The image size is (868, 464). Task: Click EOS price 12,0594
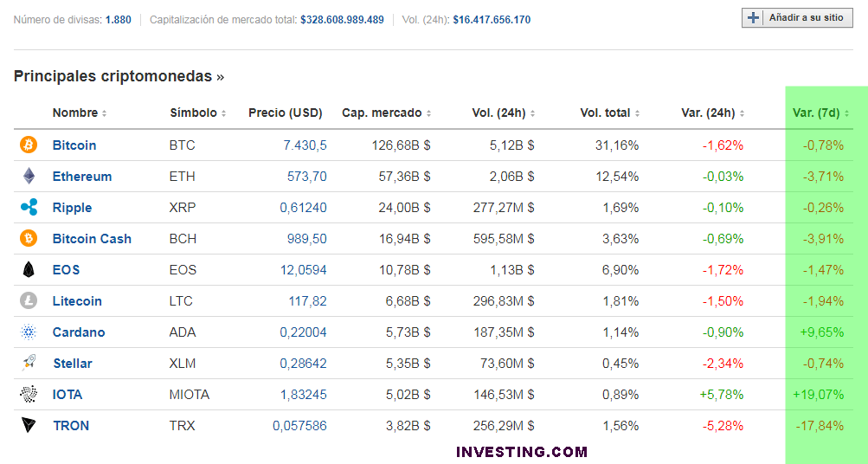[304, 269]
